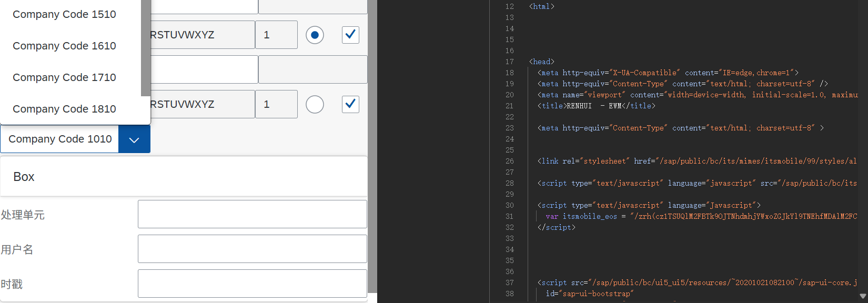This screenshot has width=868, height=303.
Task: Click the form's vertical scrollbar
Action: pos(372,146)
